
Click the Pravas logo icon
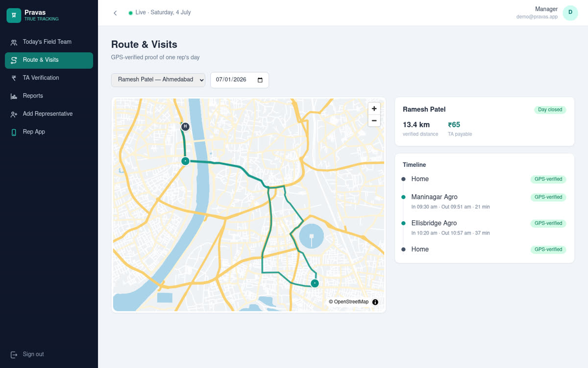(x=14, y=16)
